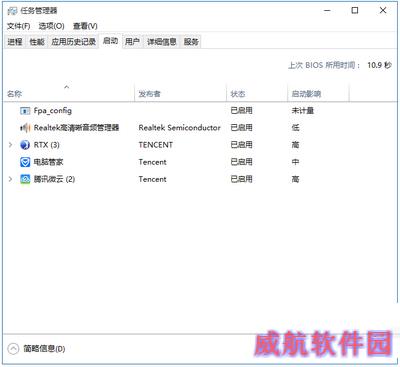Click the 未计量 startup impact value
This screenshot has width=400, height=367.
click(x=303, y=111)
